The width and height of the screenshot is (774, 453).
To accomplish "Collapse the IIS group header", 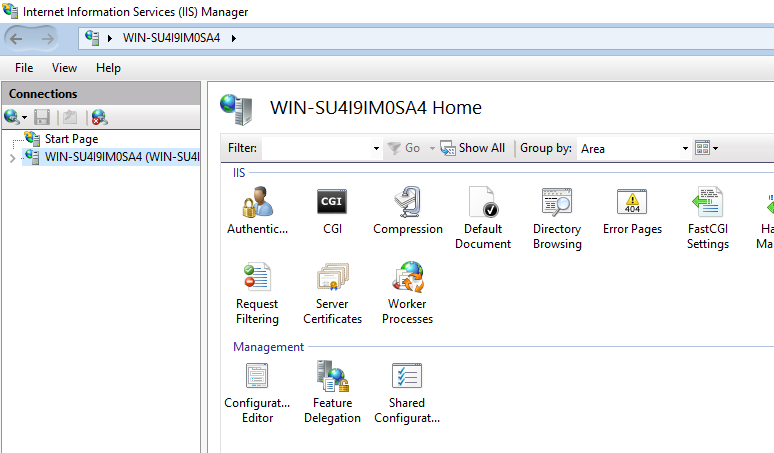I will click(x=239, y=173).
